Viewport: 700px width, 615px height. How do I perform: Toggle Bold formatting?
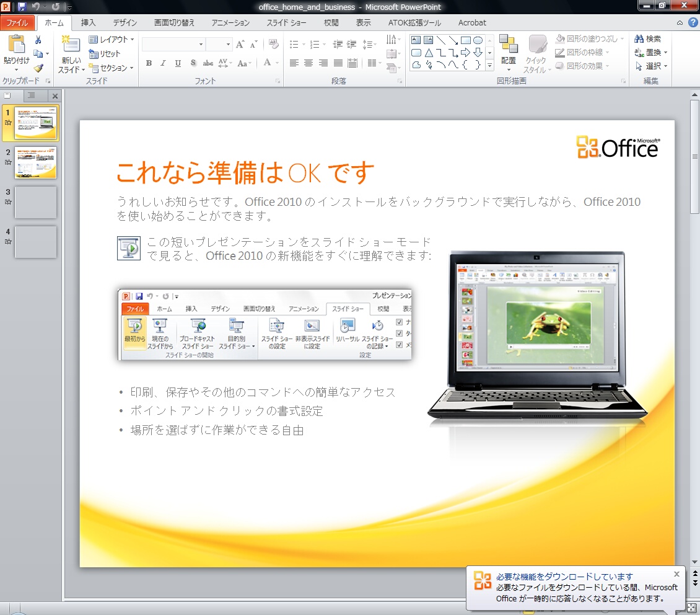(x=149, y=63)
